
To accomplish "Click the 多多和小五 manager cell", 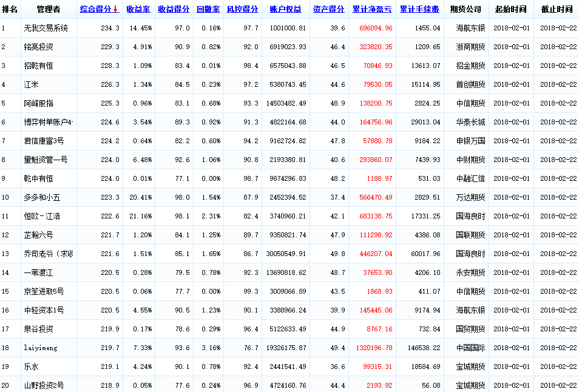I will [x=42, y=198].
